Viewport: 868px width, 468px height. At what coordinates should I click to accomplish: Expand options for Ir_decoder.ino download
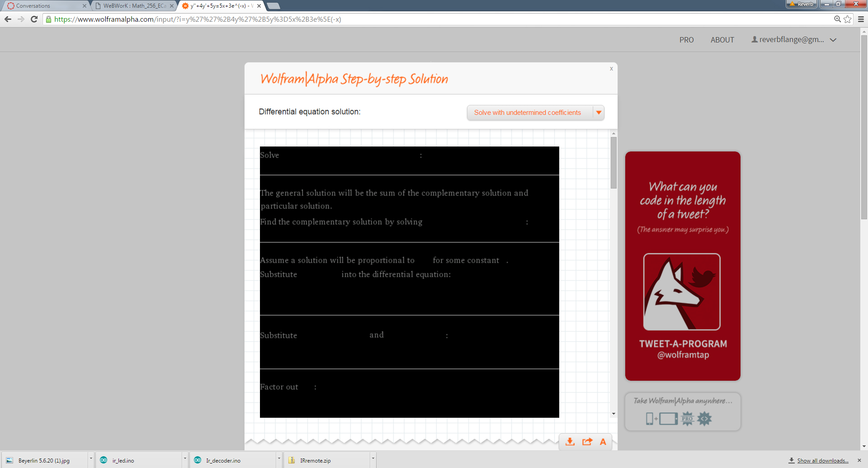[x=279, y=459]
